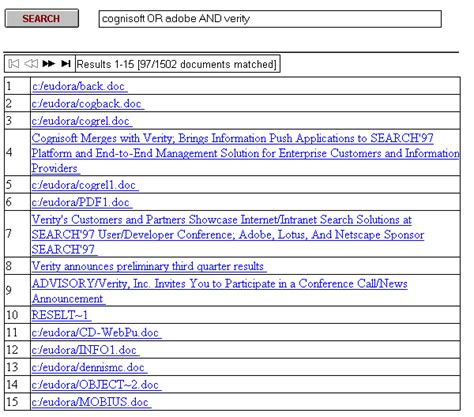The width and height of the screenshot is (474, 417).
Task: Focus the search query input field
Action: (x=270, y=19)
